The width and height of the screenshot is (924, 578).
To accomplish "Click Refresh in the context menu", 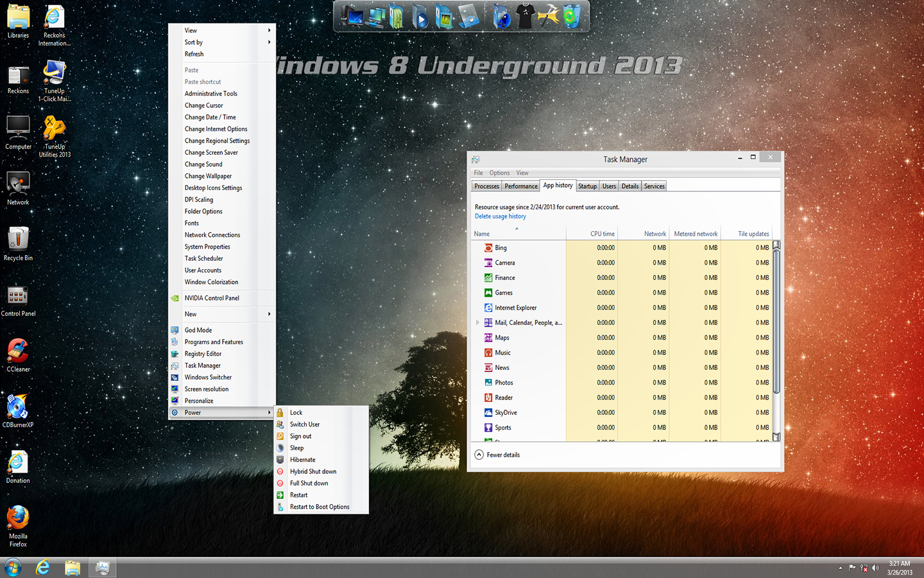I will point(222,54).
